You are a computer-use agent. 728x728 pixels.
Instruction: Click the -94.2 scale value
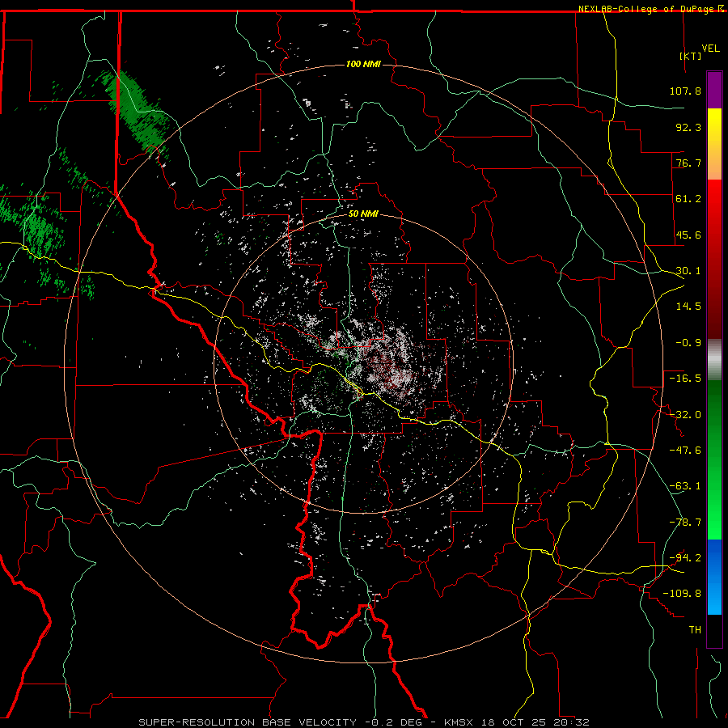pos(685,558)
